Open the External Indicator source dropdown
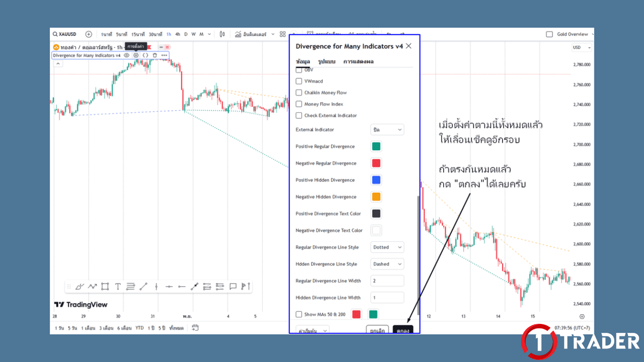This screenshot has width=644, height=362. pyautogui.click(x=387, y=130)
